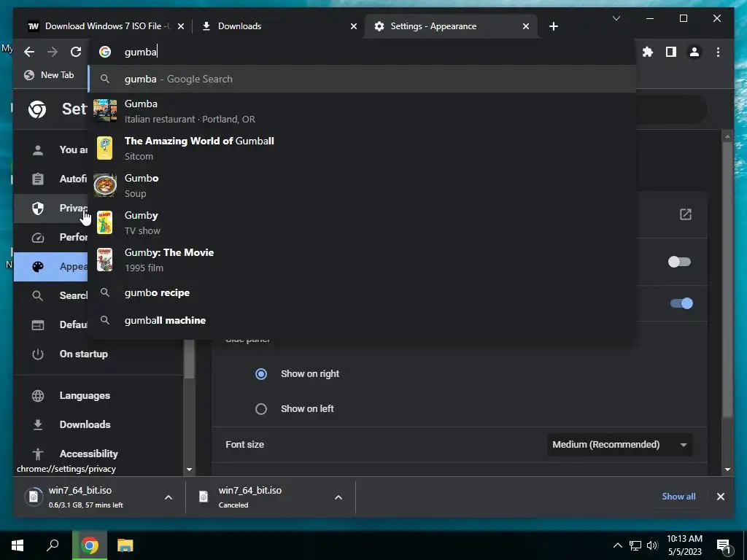The height and width of the screenshot is (560, 747).
Task: Choose The Amazing World of Gumball suggestion
Action: [362, 148]
